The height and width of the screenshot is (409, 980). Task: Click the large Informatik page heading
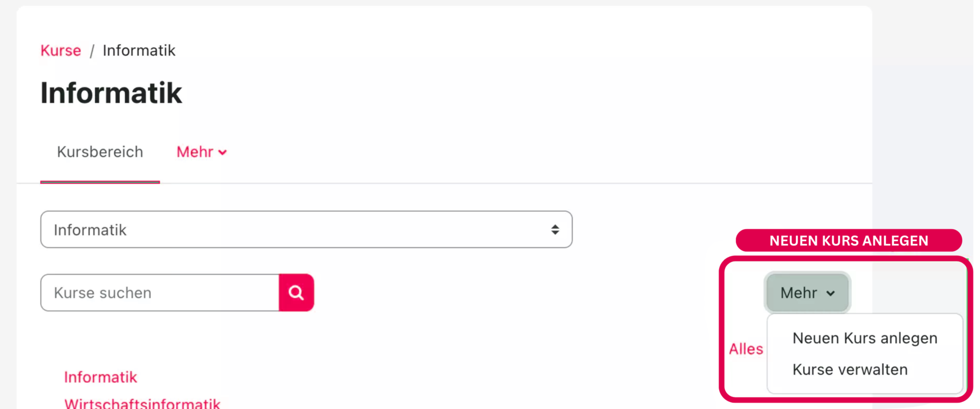[x=111, y=93]
